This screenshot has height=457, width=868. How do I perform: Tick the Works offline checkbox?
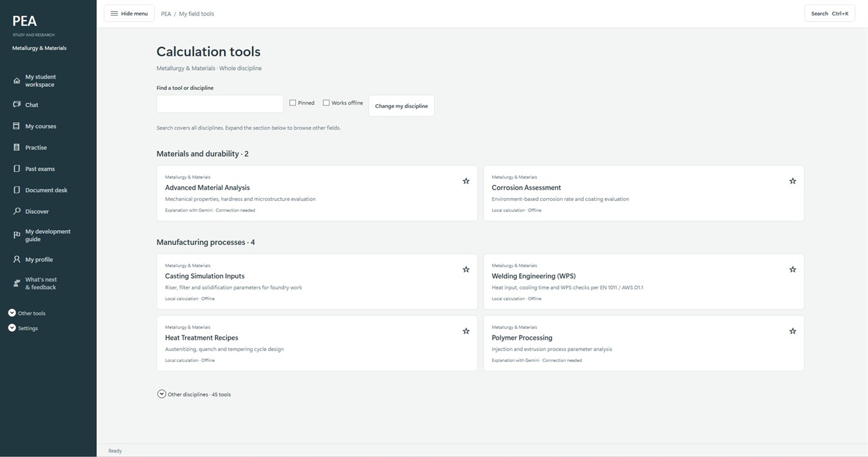(326, 103)
